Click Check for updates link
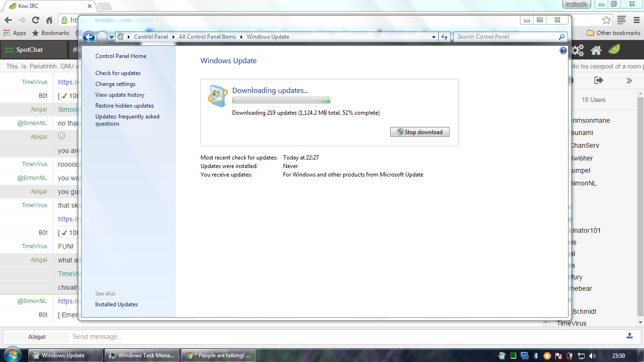Viewport: 644px width, 362px height. coord(118,73)
